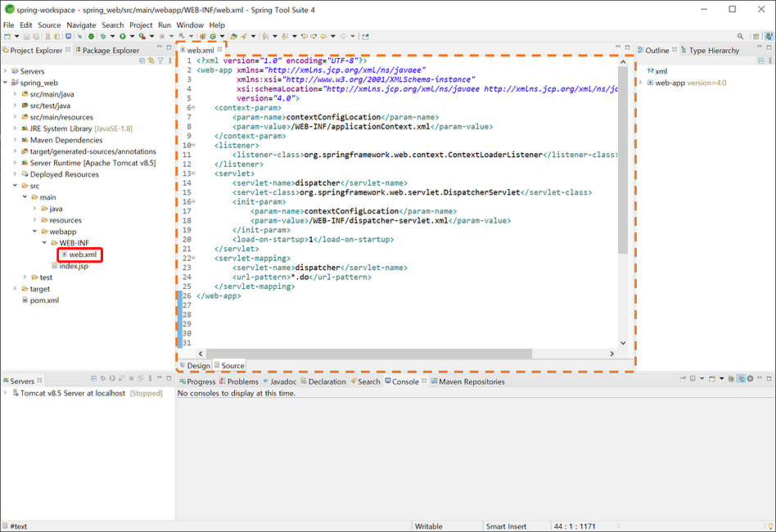Screen dimensions: 776x532
Task: Click the editor vertical scrollbar thumb
Action: point(623,160)
